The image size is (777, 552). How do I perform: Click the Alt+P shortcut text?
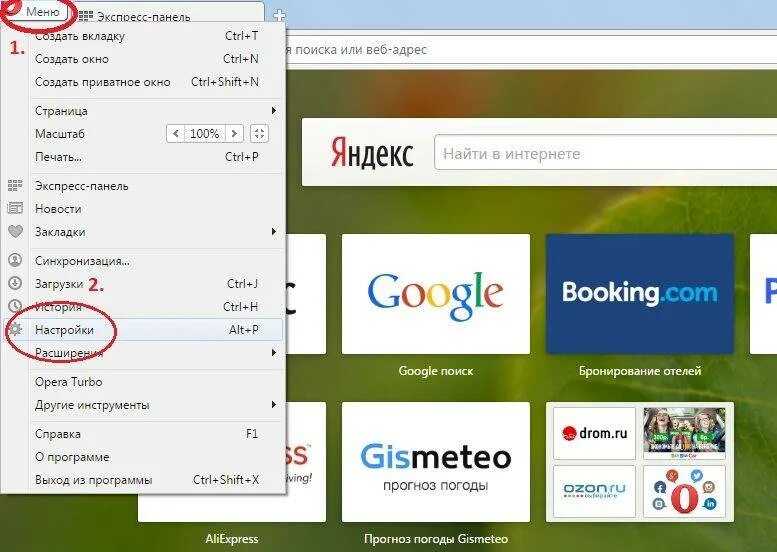243,330
